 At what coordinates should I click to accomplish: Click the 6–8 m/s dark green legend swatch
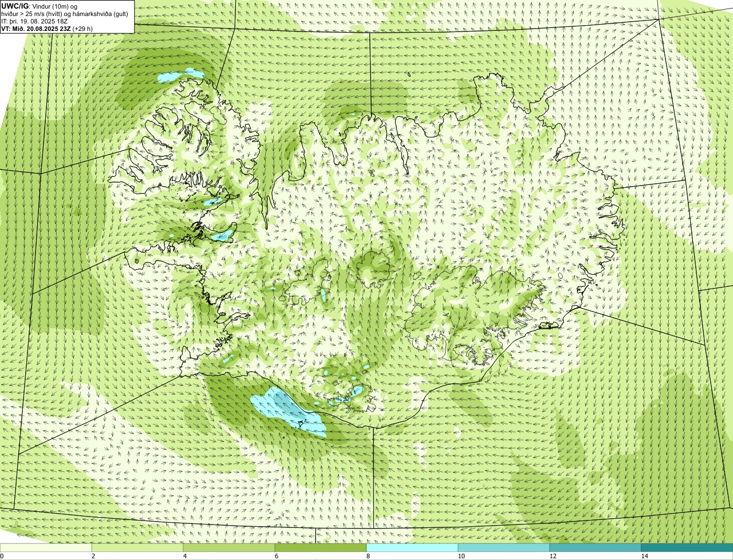321,547
